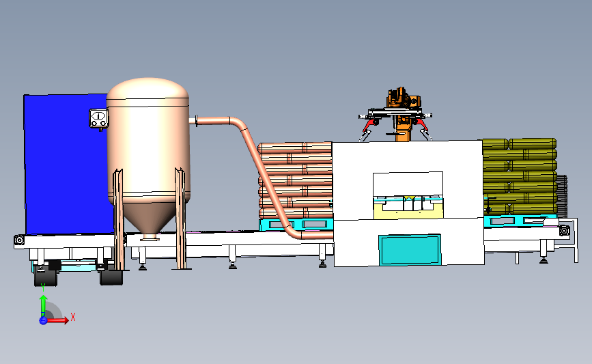Click the blue Z axis ball of triad
This screenshot has width=592, height=364.
tap(43, 320)
